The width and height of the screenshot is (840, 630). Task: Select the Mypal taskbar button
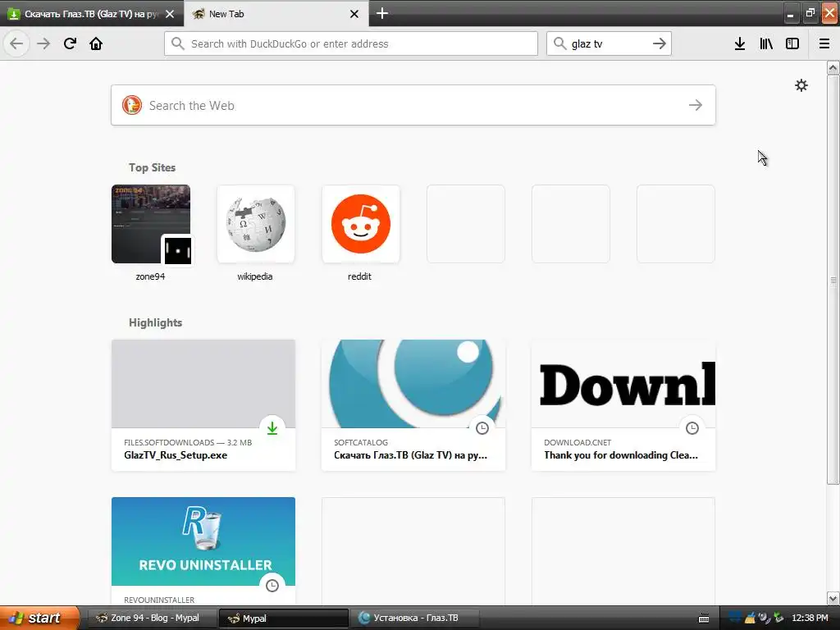283,618
